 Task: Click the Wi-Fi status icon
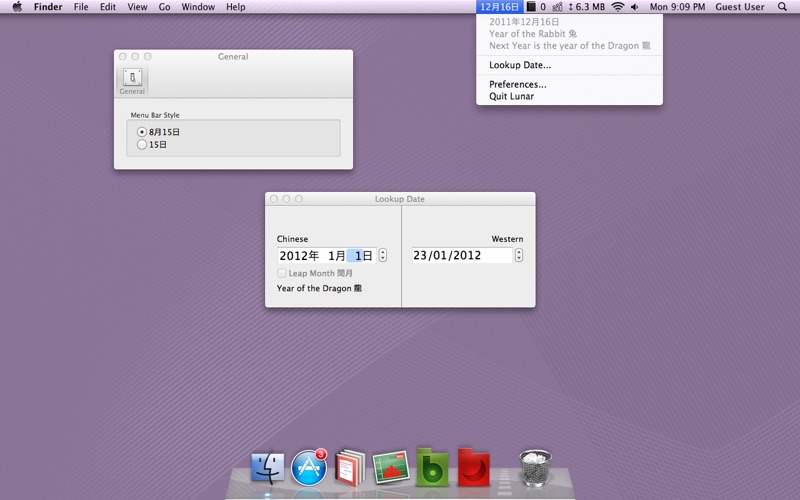click(x=618, y=7)
